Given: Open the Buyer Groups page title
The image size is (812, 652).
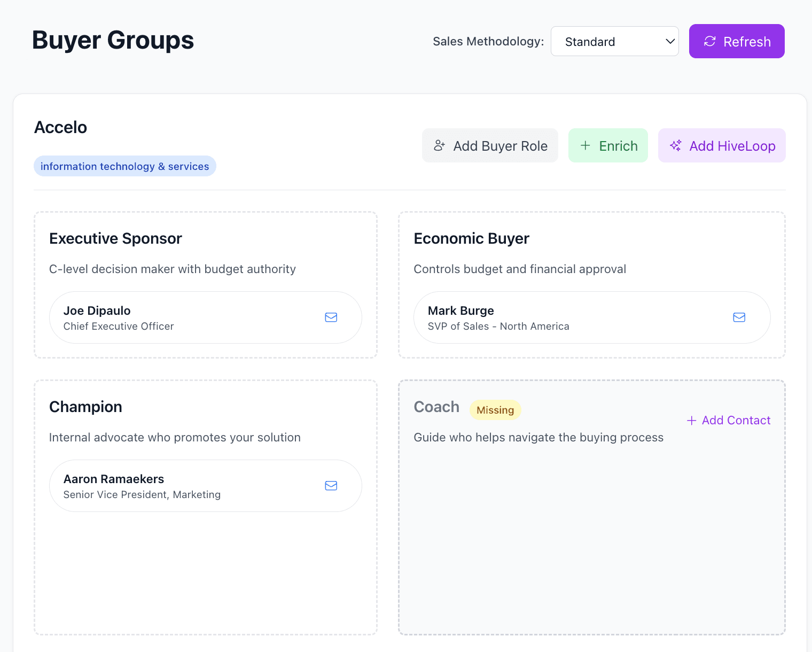Looking at the screenshot, I should click(x=113, y=40).
